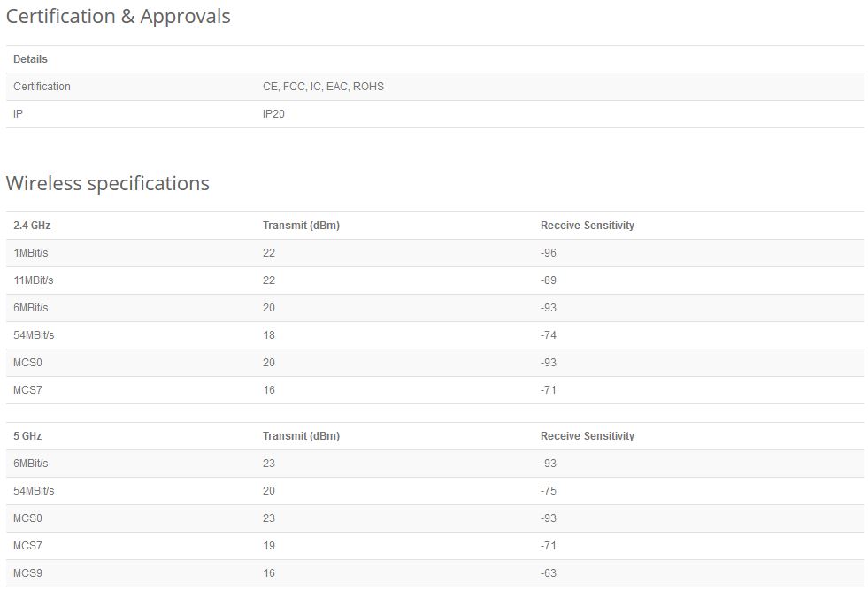Click the -75 sensitivity value
Screen dimensions: 868x591
point(549,491)
